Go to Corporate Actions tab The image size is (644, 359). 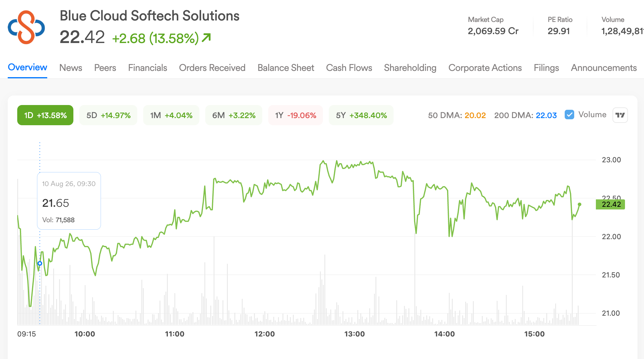click(485, 68)
